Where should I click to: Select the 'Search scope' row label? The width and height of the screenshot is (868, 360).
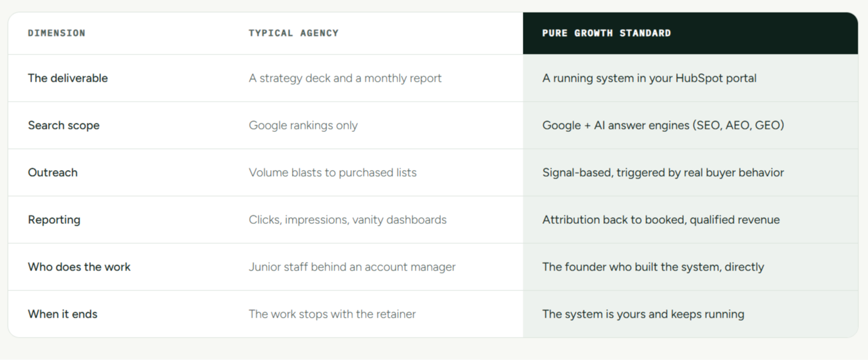click(64, 125)
